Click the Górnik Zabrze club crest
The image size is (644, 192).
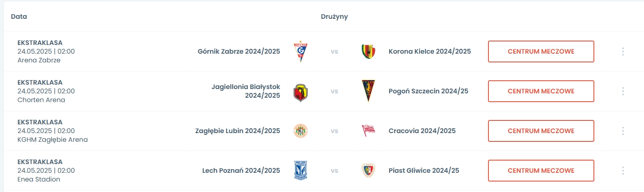pos(301,52)
